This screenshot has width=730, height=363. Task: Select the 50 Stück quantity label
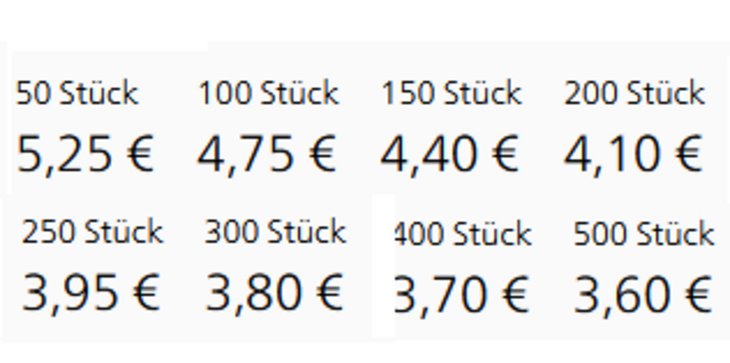coord(77,93)
